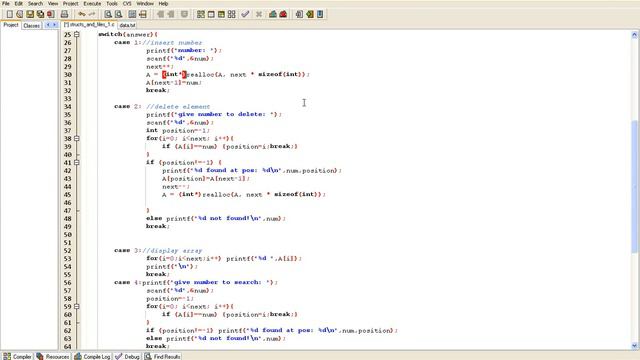
Task: Switch to the Classes sidebar tab
Action: [31, 25]
